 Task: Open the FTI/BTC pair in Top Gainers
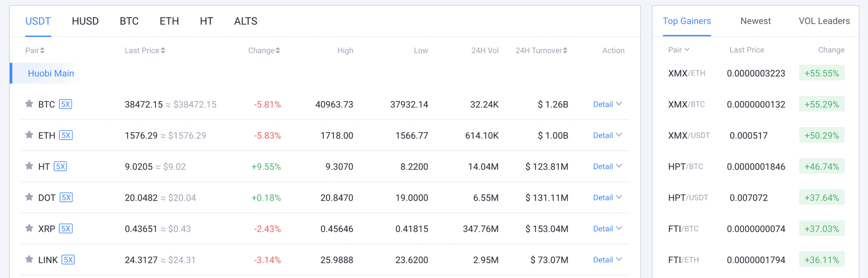point(683,229)
